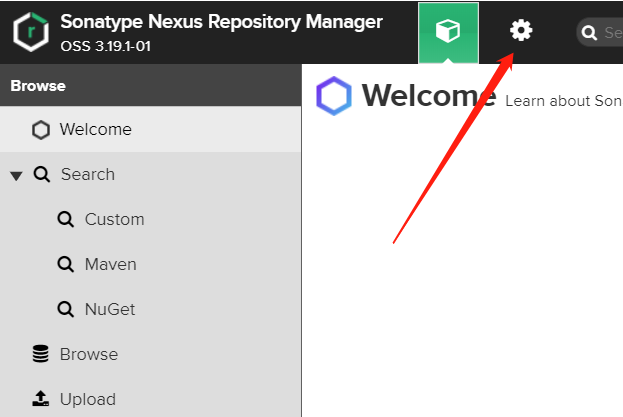The width and height of the screenshot is (623, 417).
Task: Open the Search sidebar item
Action: pos(150,174)
